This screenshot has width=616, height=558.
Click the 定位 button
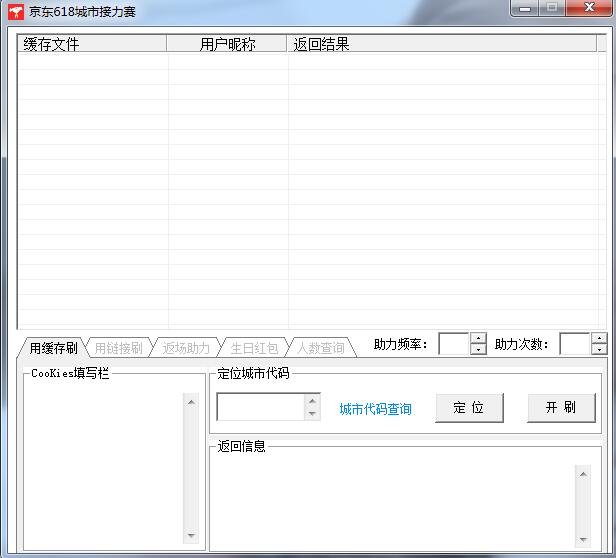pos(469,408)
